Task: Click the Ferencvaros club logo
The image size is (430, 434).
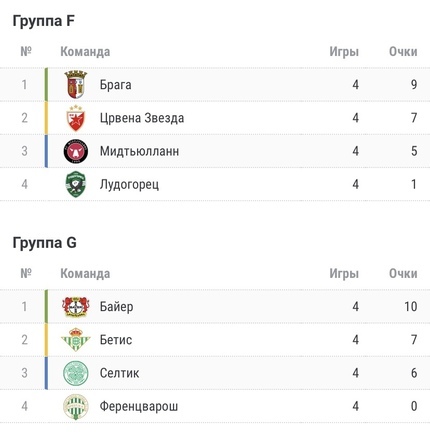Action: (x=76, y=406)
